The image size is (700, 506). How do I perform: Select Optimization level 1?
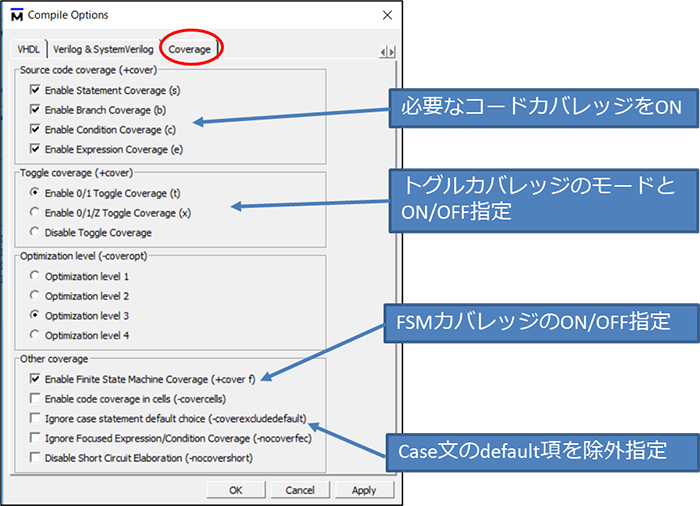click(36, 275)
